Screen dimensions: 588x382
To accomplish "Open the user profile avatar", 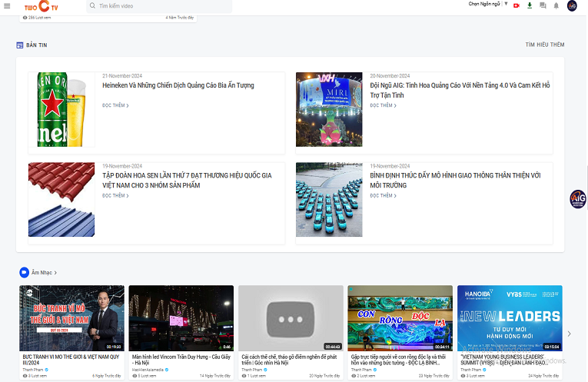I will tap(572, 6).
